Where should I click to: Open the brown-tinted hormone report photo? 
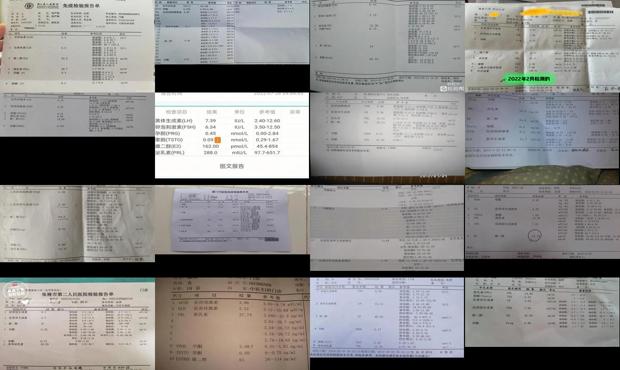(x=232, y=324)
